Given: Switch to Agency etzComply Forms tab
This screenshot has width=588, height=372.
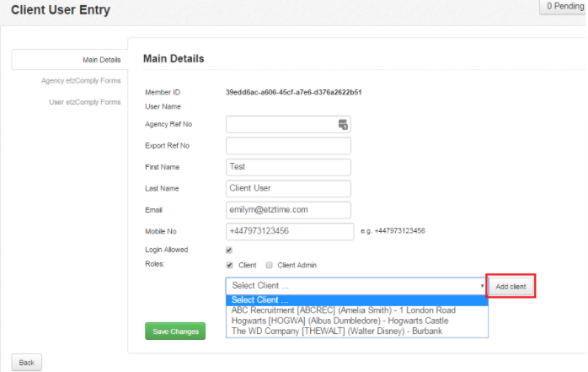Looking at the screenshot, I should (x=81, y=81).
